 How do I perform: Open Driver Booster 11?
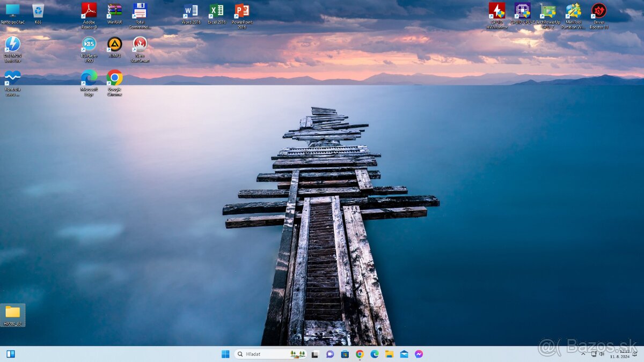point(598,11)
